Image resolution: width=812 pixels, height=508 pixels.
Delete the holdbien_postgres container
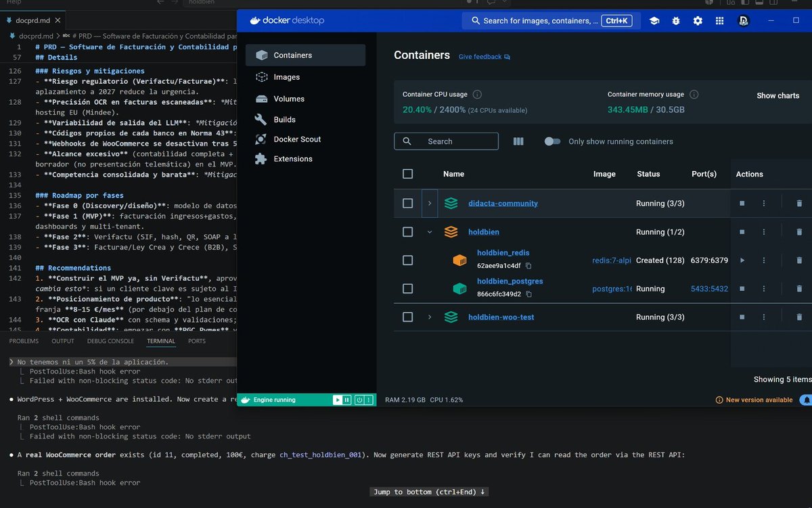point(799,289)
